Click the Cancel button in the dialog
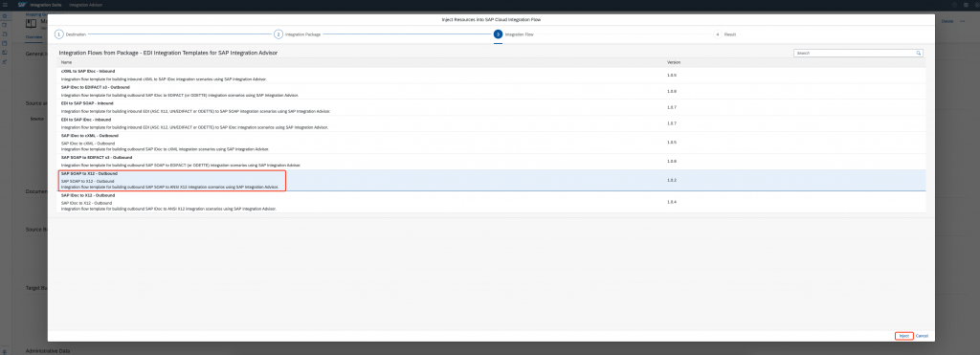This screenshot has height=355, width=980. tap(922, 336)
